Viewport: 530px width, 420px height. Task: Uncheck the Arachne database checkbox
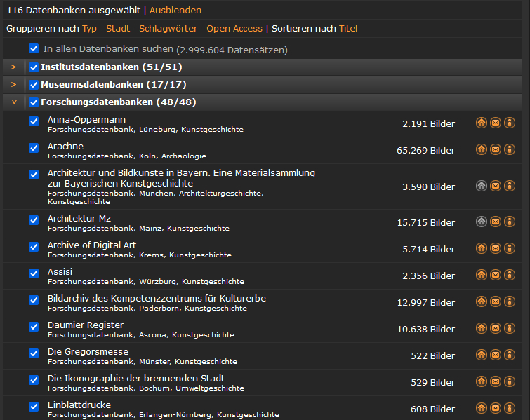point(34,148)
